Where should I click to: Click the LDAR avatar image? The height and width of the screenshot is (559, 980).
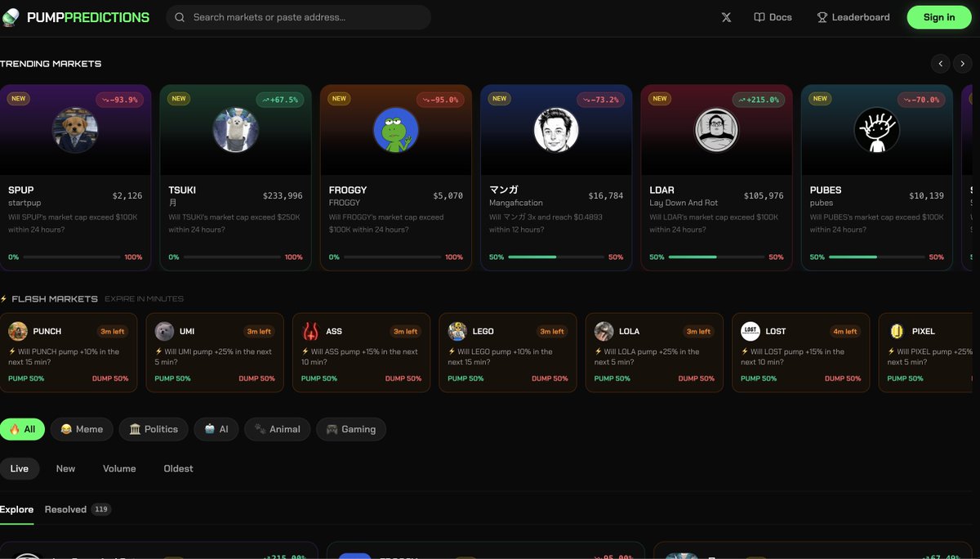point(716,130)
